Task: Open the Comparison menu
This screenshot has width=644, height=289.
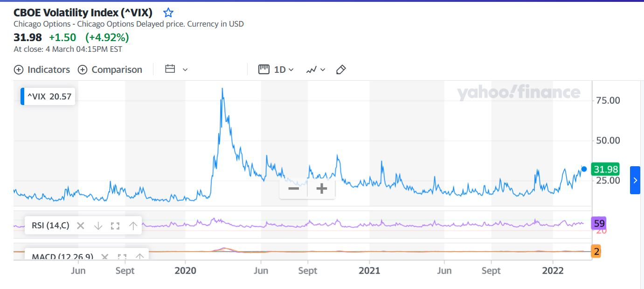Action: click(x=110, y=70)
